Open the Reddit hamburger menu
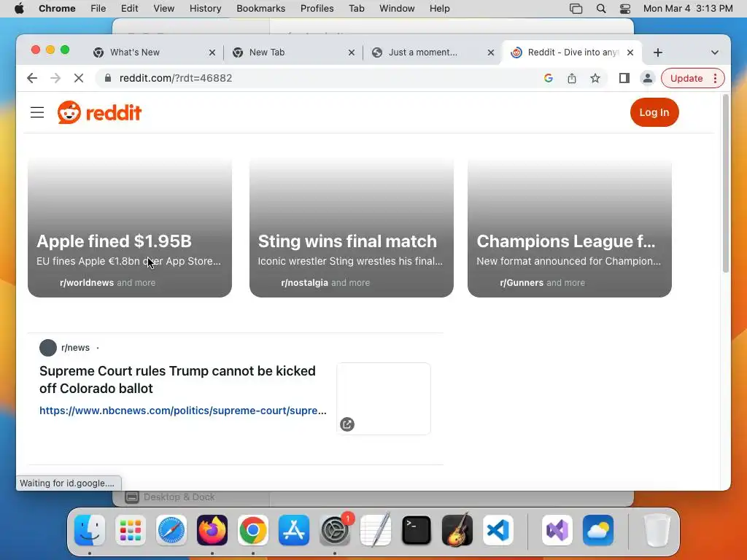747x560 pixels. click(x=37, y=112)
